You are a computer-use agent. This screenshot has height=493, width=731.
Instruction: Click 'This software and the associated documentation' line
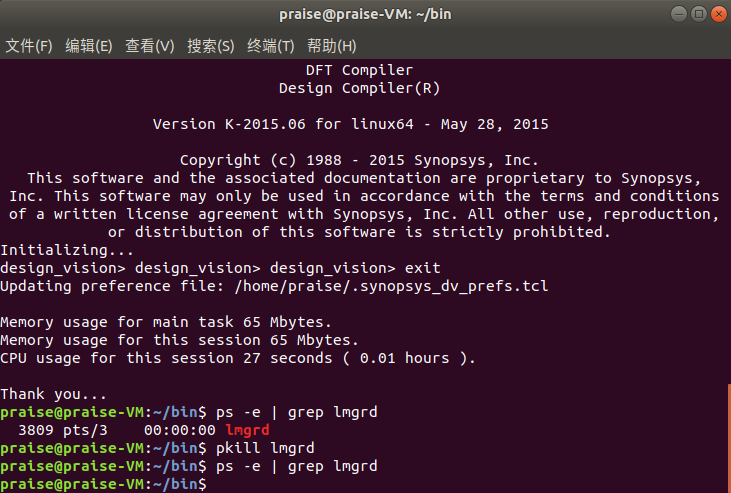tap(364, 178)
